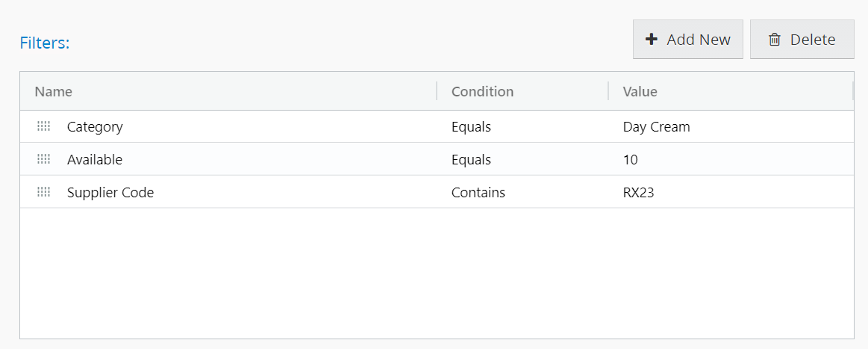
Task: Select the Supplier Code filter name cell
Action: [110, 193]
